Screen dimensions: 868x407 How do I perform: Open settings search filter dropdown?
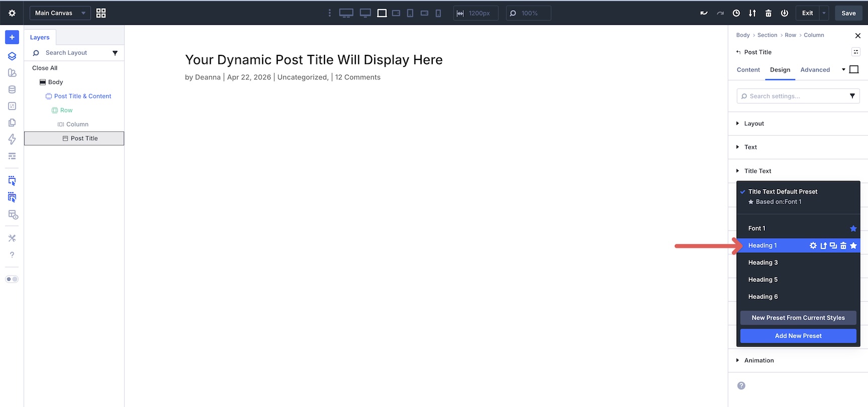click(x=852, y=96)
